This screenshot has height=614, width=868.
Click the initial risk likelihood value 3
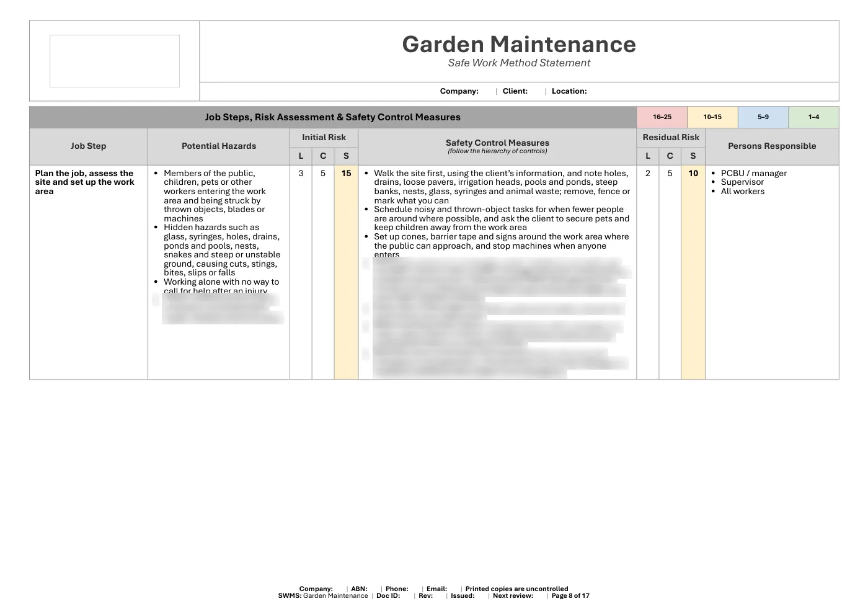pos(301,174)
